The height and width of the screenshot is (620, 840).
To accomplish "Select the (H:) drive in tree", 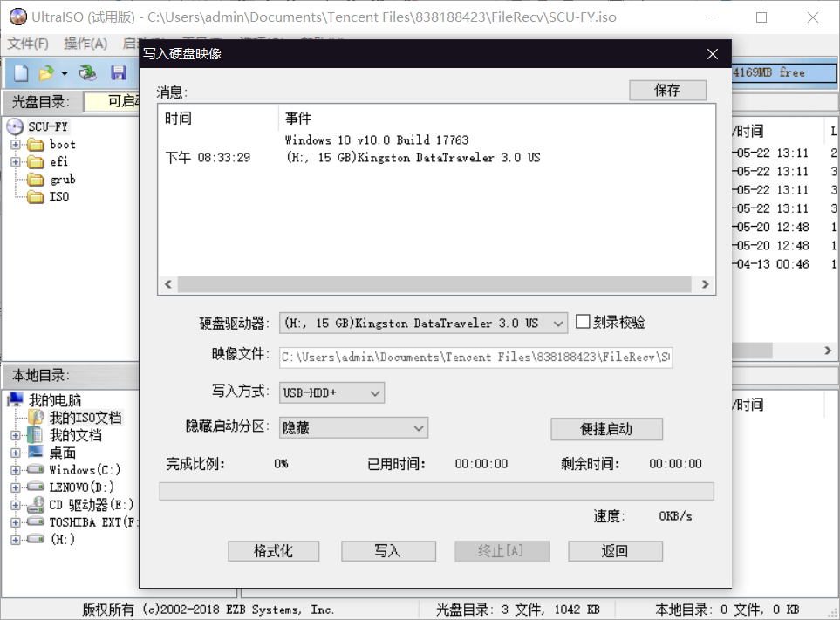I will tap(51, 539).
